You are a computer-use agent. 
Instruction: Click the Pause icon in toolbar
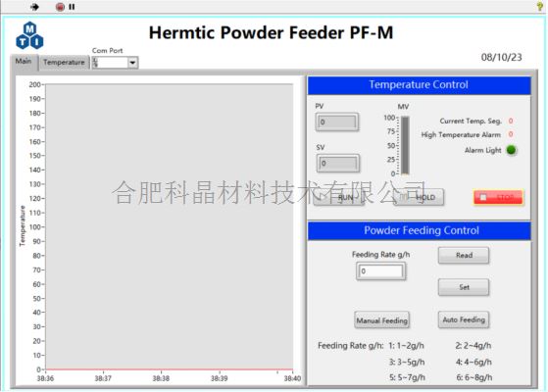pyautogui.click(x=72, y=7)
